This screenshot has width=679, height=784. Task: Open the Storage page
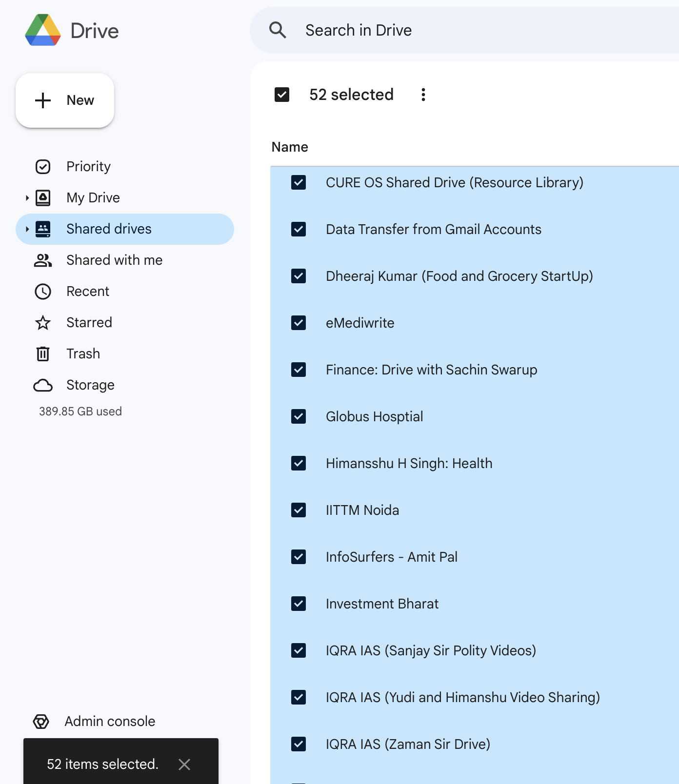[x=91, y=385]
